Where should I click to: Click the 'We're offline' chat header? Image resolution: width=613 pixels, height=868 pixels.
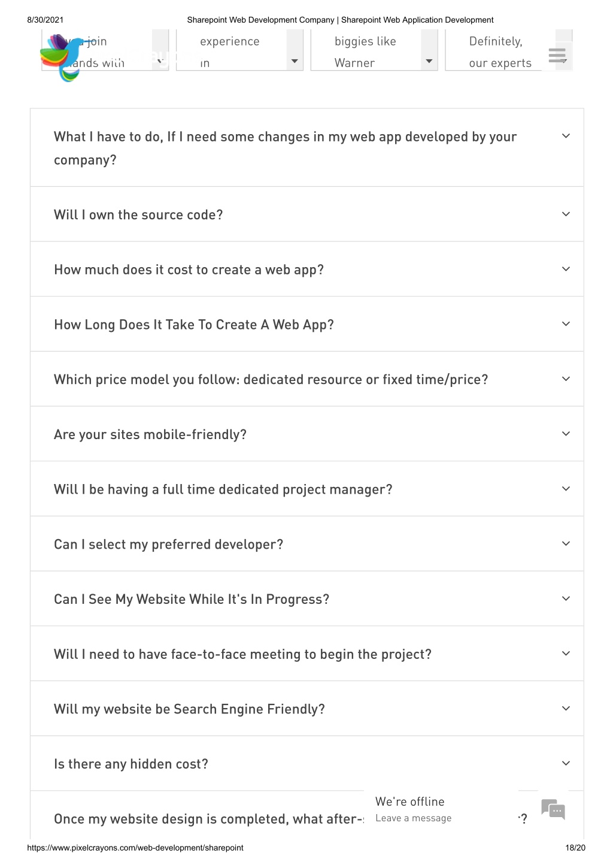(x=410, y=802)
